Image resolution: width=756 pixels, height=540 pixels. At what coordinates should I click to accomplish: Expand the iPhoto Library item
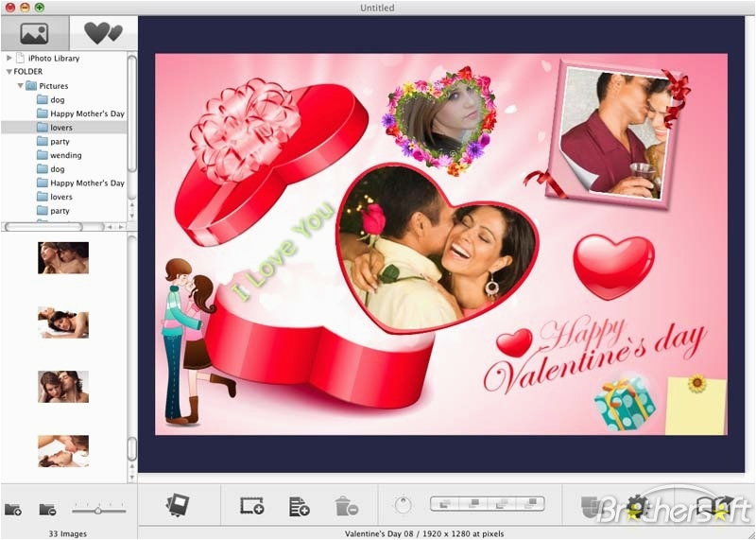tap(10, 59)
